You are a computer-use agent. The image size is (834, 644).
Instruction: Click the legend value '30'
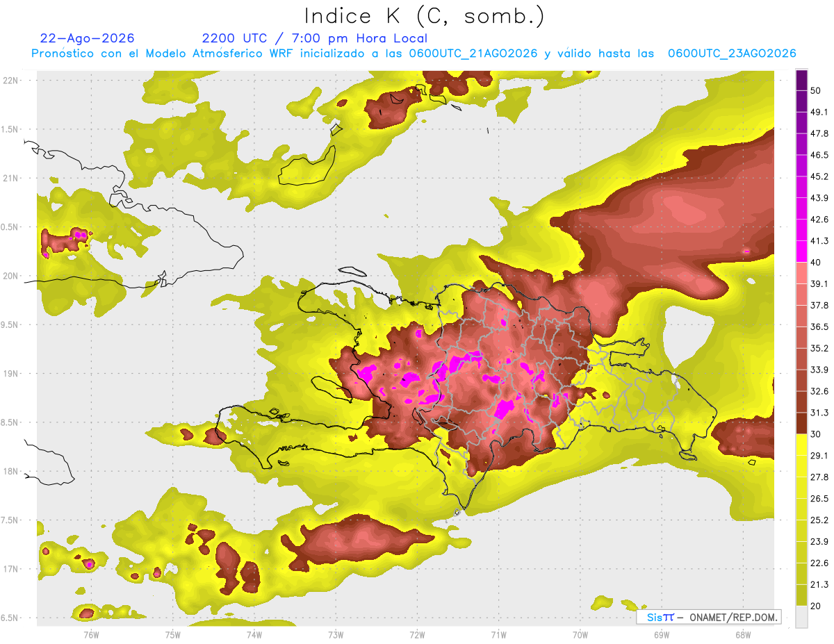pyautogui.click(x=817, y=434)
